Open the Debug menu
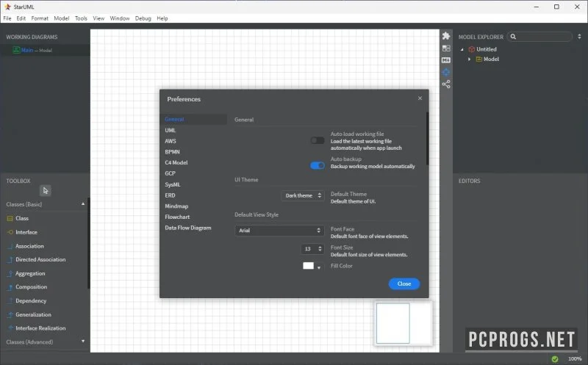Screen dimensions: 588x365 [143, 18]
